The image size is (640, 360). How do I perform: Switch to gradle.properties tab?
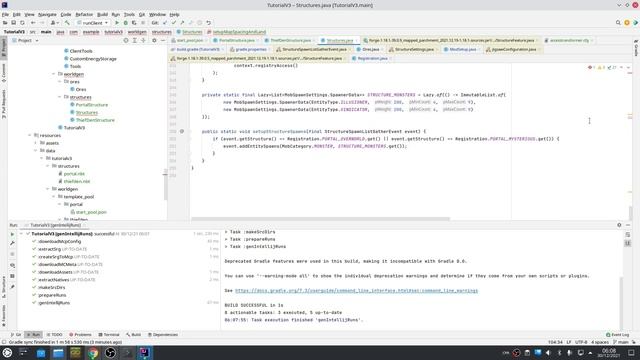pyautogui.click(x=251, y=49)
